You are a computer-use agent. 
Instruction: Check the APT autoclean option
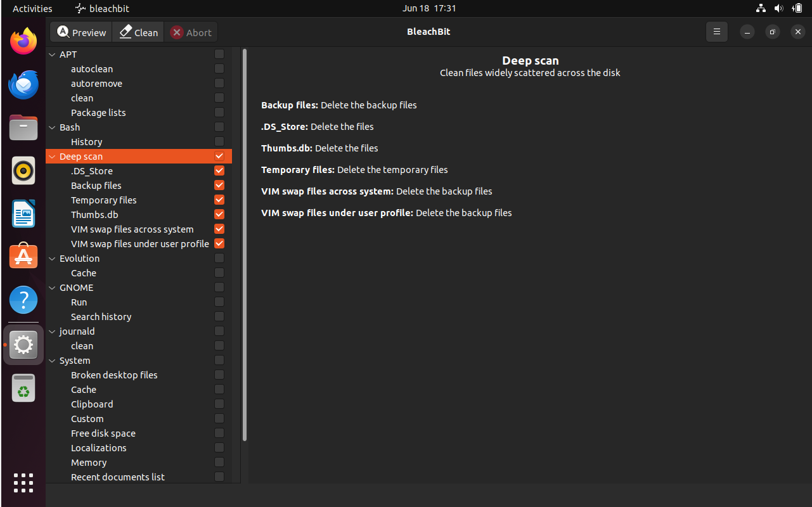pos(219,68)
